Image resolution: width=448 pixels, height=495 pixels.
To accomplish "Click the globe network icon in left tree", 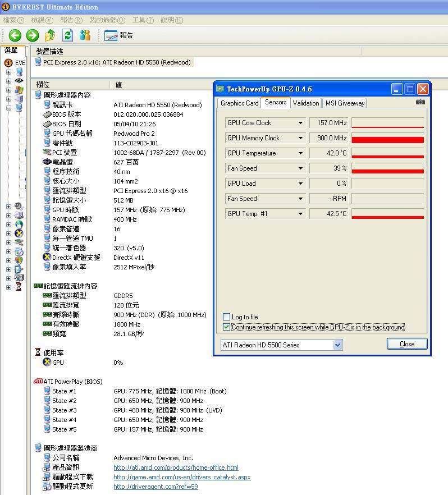I will [x=19, y=224].
